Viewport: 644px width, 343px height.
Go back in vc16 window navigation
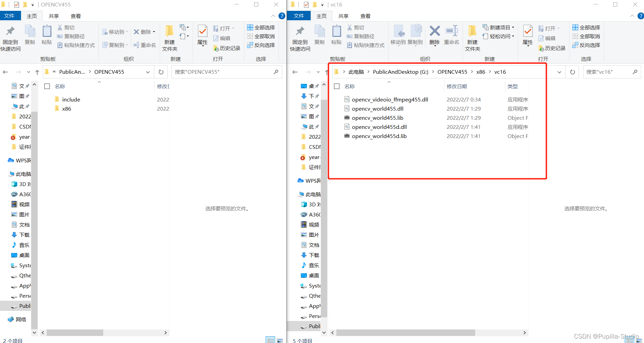[295, 72]
